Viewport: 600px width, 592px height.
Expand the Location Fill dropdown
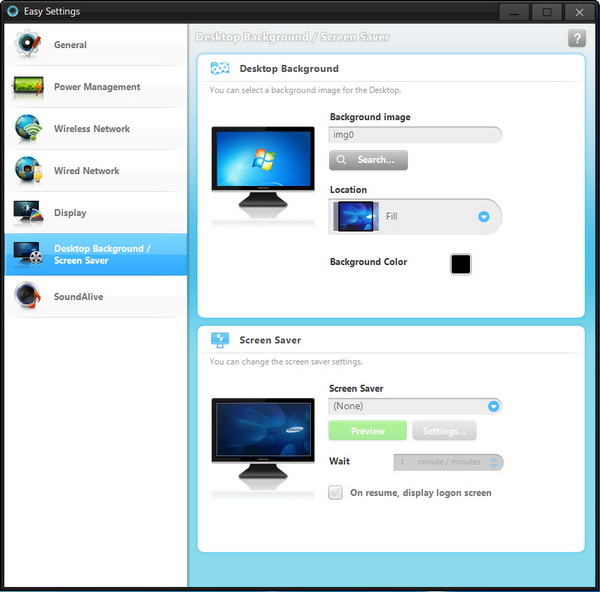483,216
